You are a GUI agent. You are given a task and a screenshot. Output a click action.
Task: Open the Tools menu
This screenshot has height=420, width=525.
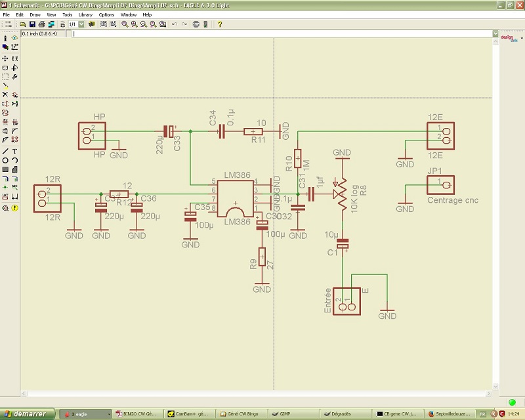pos(67,14)
